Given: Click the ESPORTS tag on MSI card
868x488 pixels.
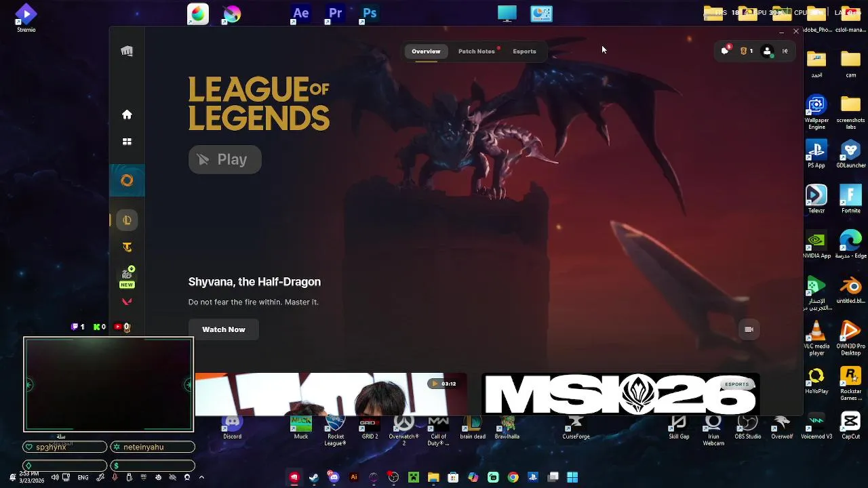Looking at the screenshot, I should (x=736, y=384).
